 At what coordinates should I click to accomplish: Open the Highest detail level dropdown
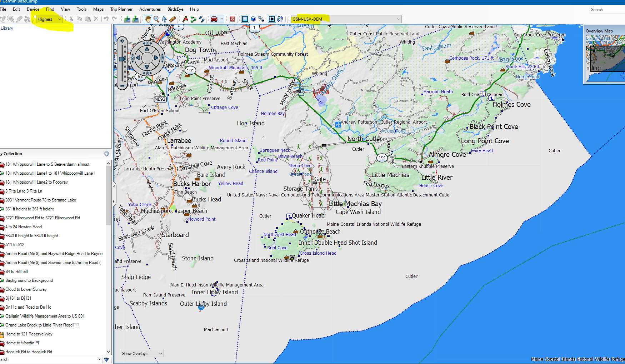(49, 19)
